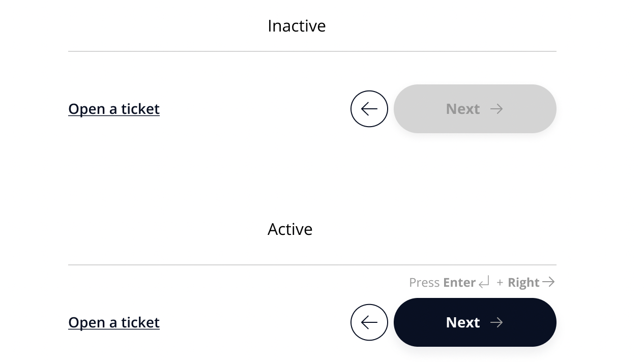
Task: Click the bold 'Right' hint text
Action: coord(523,283)
